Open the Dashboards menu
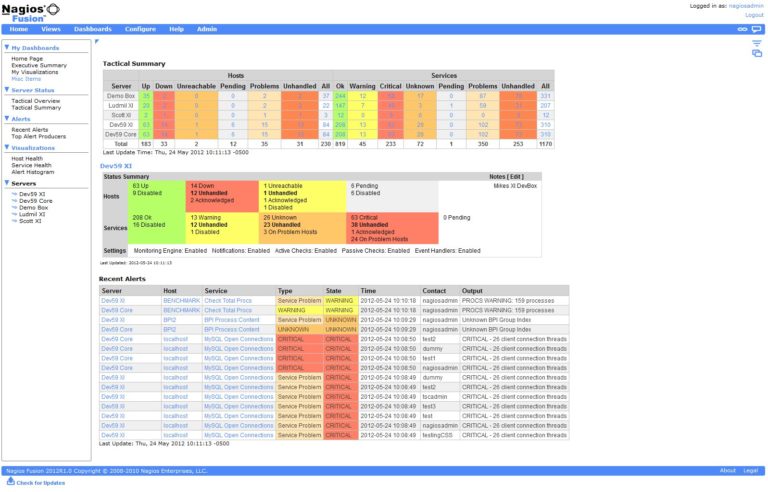 (93, 29)
